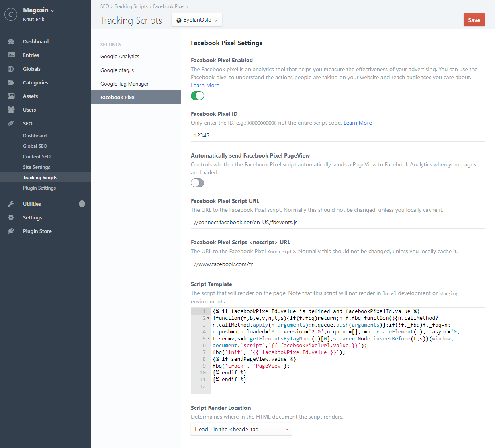Screen dimensions: 495x448
Task: Click the SEO breadcrumb link
Action: pos(104,6)
